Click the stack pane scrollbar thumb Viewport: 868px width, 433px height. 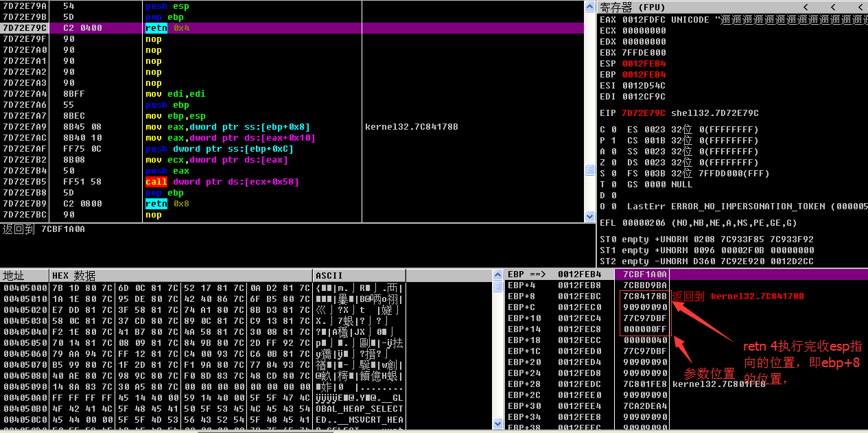pyautogui.click(x=497, y=287)
